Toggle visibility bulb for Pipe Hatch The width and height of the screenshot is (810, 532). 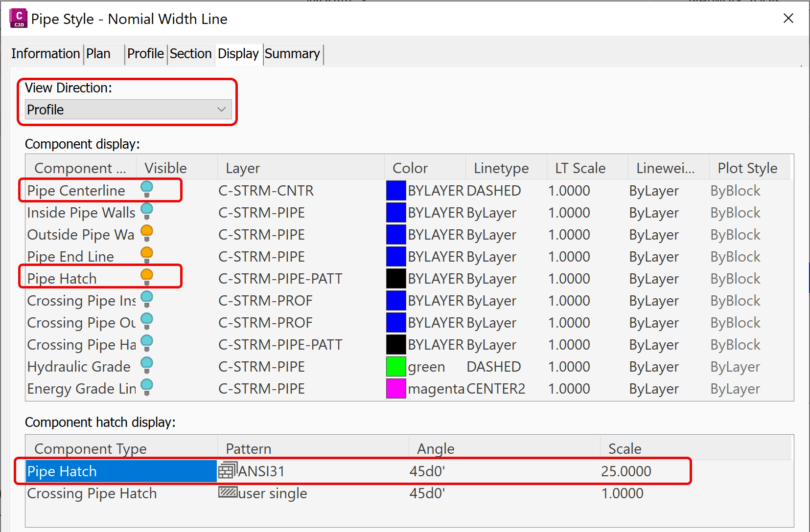click(x=147, y=277)
